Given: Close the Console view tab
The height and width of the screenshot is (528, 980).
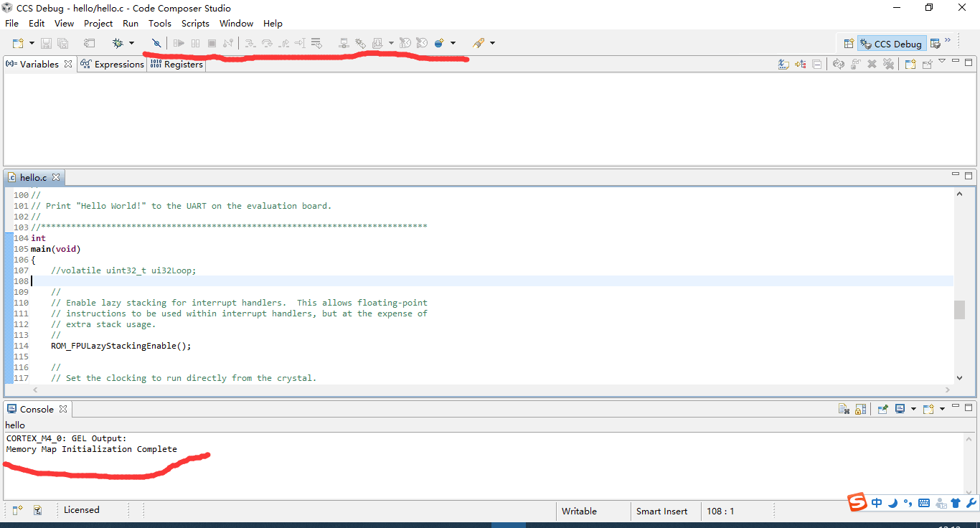Looking at the screenshot, I should pyautogui.click(x=63, y=409).
